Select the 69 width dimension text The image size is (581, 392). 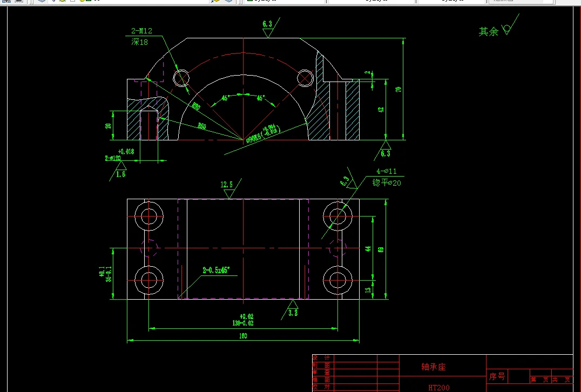click(381, 249)
